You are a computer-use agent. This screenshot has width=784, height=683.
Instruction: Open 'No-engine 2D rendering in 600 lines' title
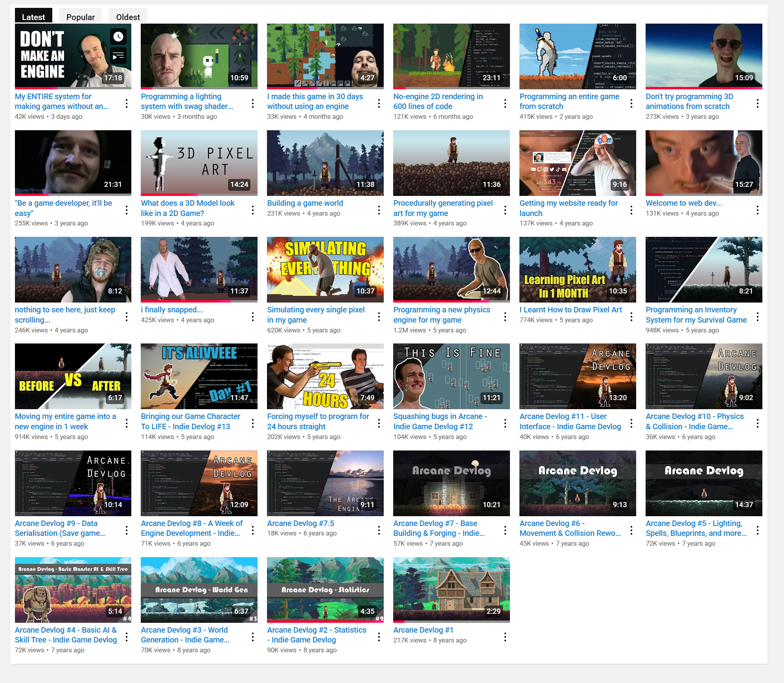(x=438, y=102)
